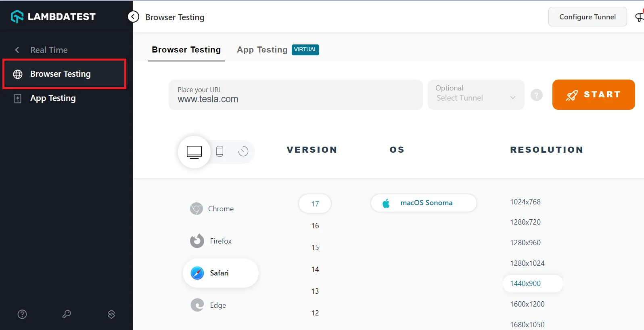This screenshot has height=330, width=644.
Task: Click the START button
Action: (x=593, y=95)
